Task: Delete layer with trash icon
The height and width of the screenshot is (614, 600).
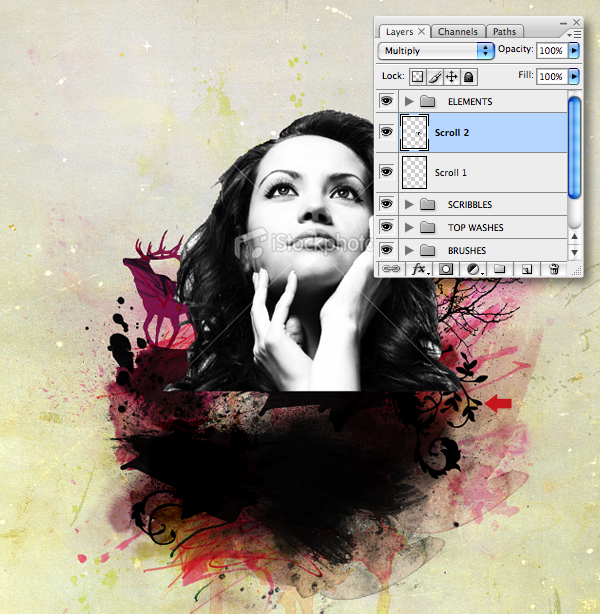Action: tap(554, 269)
